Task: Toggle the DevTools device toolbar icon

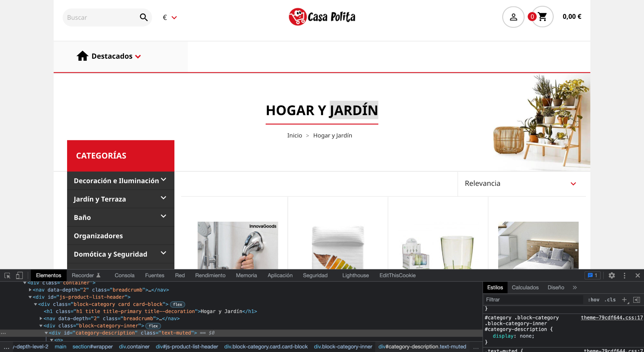Action: pyautogui.click(x=19, y=275)
